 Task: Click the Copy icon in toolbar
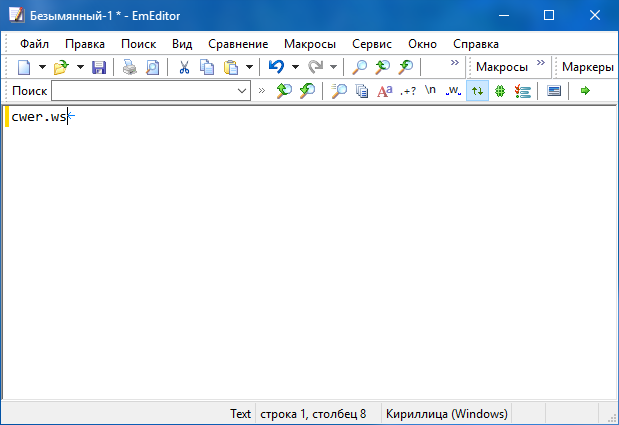pyautogui.click(x=207, y=67)
